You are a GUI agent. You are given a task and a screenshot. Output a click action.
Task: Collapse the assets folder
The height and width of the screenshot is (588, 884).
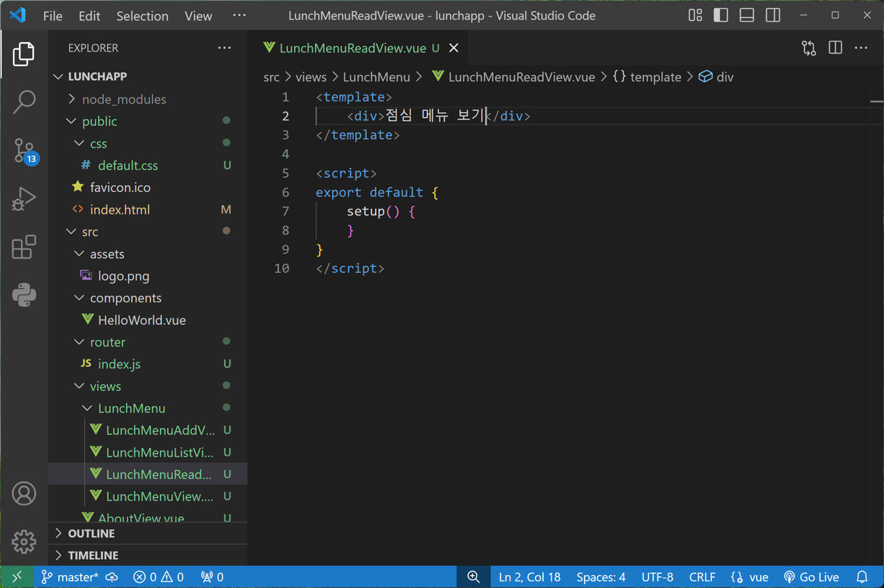[x=148, y=253]
